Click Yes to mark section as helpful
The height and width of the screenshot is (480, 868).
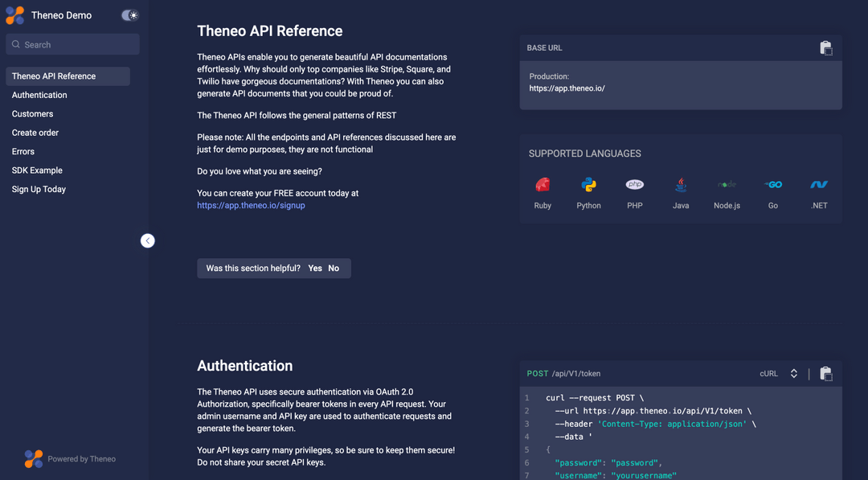click(x=315, y=268)
